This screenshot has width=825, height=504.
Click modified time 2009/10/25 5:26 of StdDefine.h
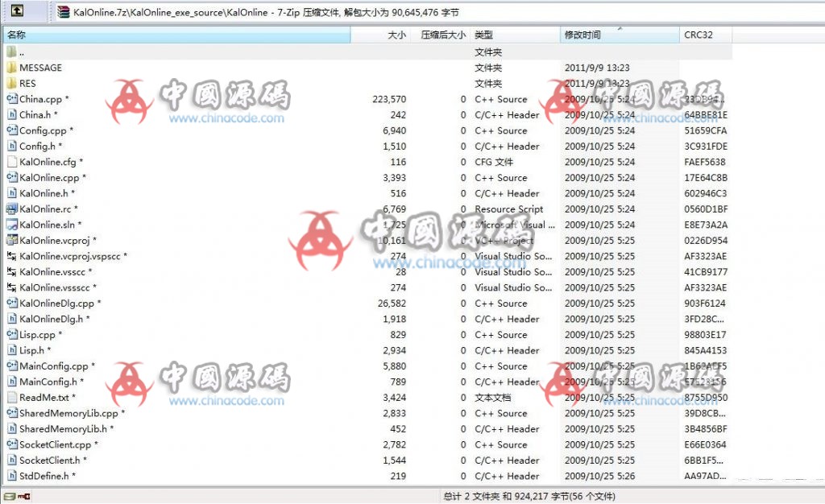pyautogui.click(x=599, y=476)
